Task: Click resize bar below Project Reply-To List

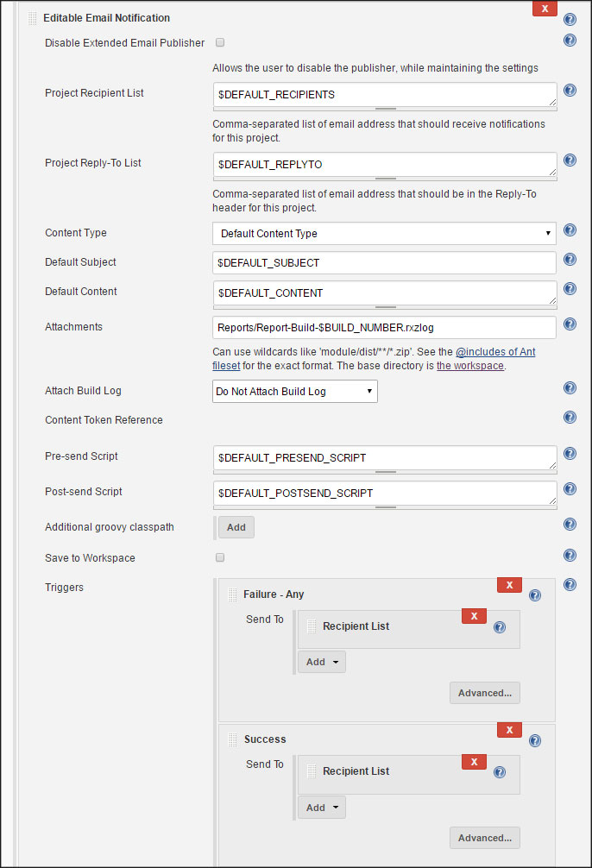Action: (x=385, y=179)
